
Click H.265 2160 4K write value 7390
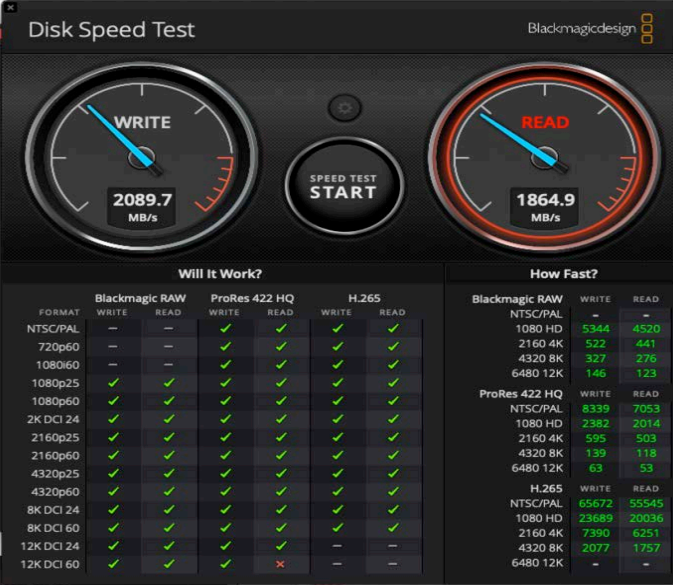click(596, 533)
